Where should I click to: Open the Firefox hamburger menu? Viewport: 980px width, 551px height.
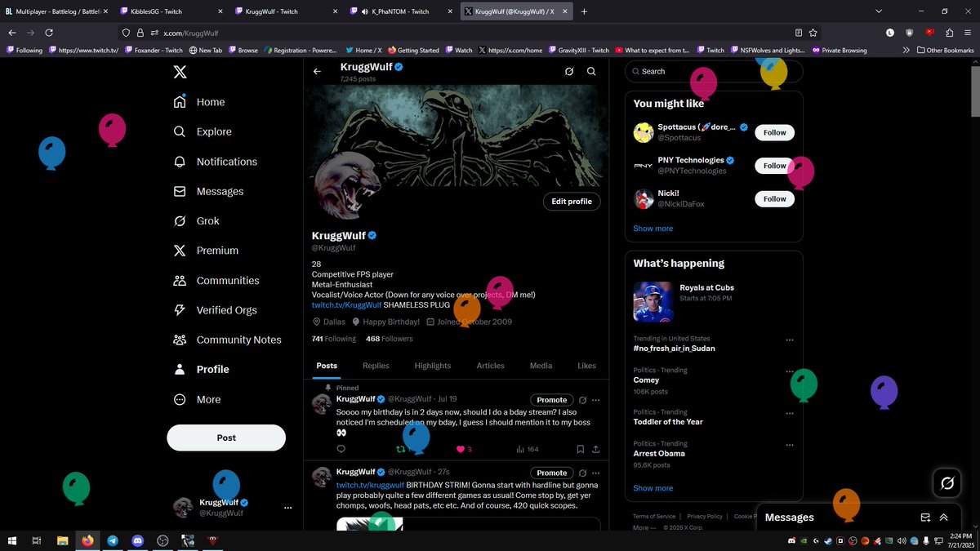coord(967,33)
